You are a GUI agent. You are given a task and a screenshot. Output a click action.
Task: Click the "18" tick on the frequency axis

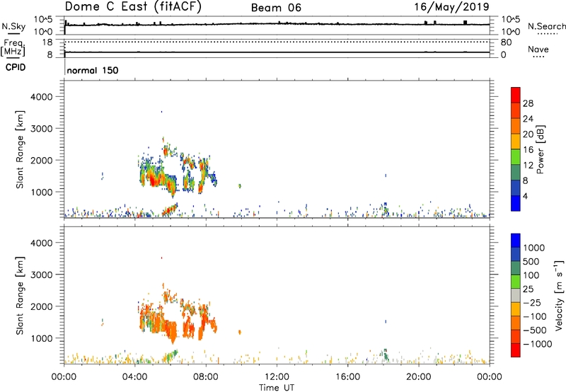[x=47, y=42]
